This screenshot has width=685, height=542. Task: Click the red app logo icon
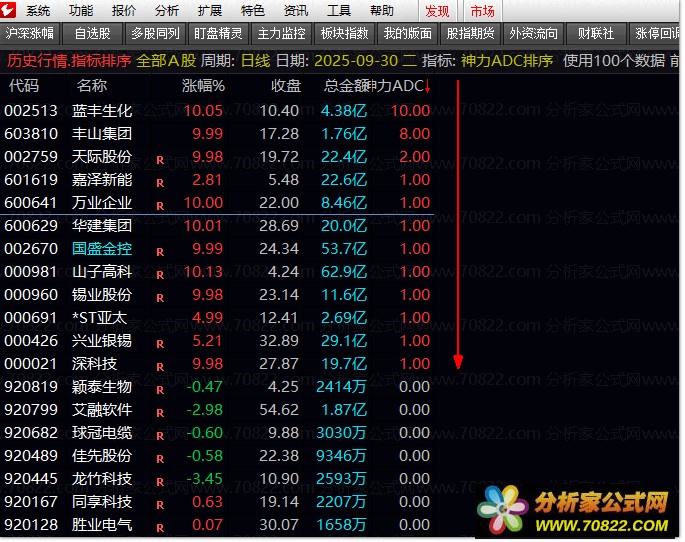coord(8,10)
